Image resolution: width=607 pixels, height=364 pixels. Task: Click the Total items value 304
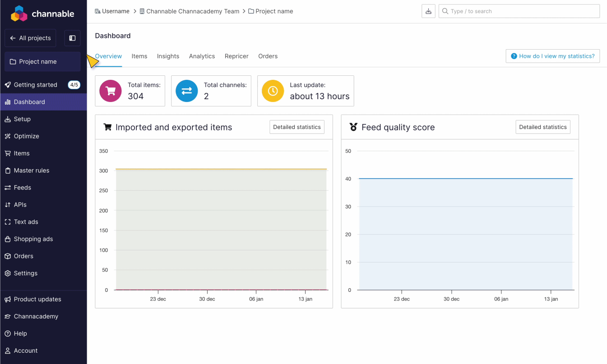click(135, 96)
